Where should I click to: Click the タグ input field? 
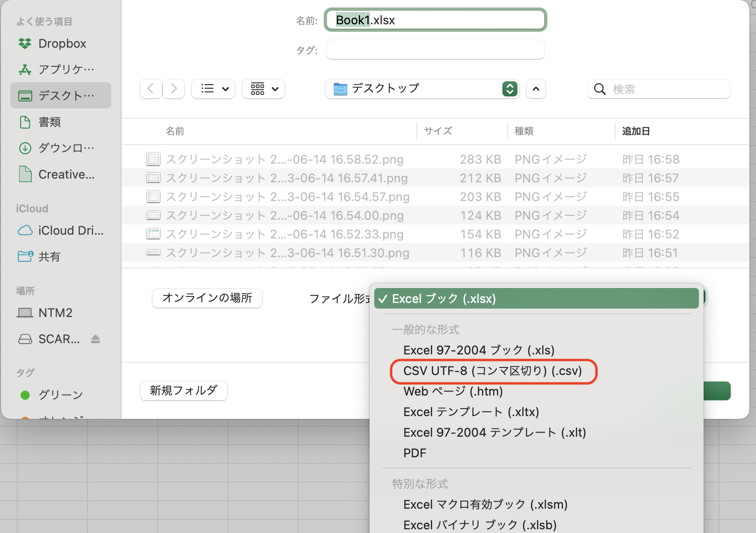tap(436, 50)
